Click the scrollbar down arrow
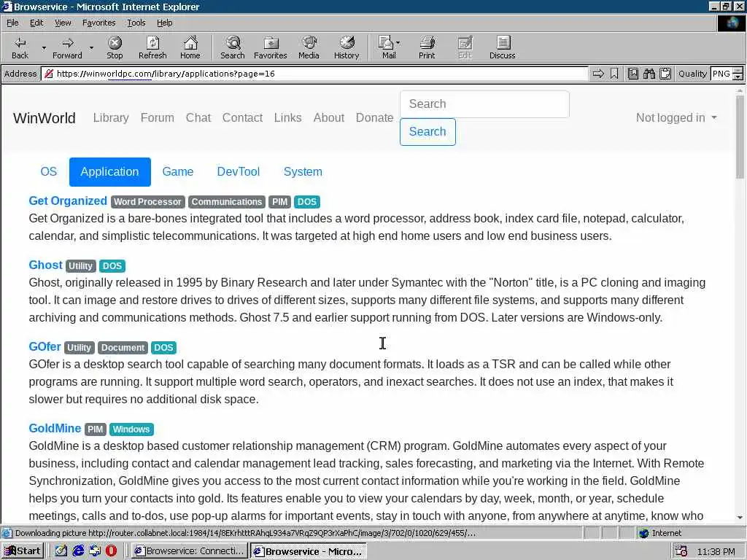The height and width of the screenshot is (560, 747). [x=740, y=517]
